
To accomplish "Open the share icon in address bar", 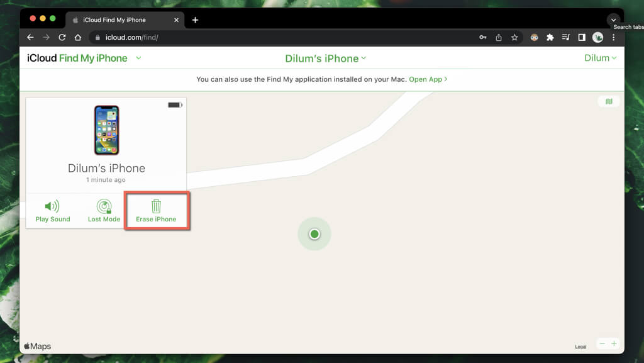I will pos(499,38).
